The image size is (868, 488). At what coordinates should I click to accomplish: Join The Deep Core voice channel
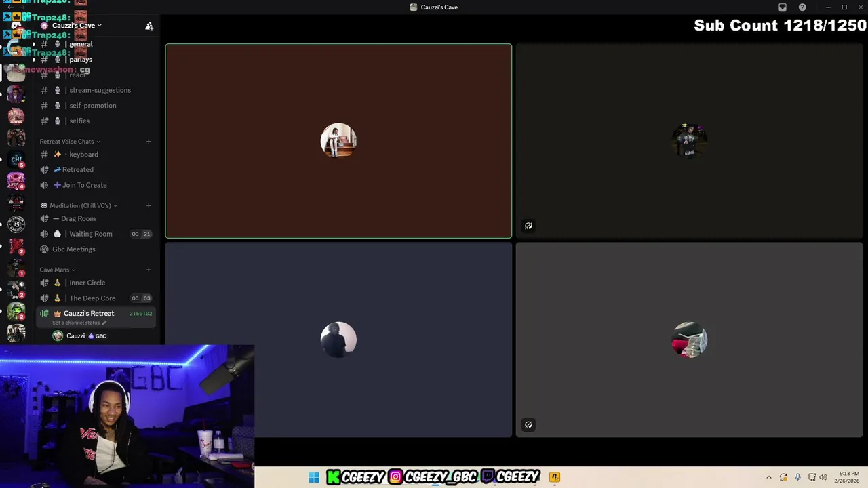point(95,298)
